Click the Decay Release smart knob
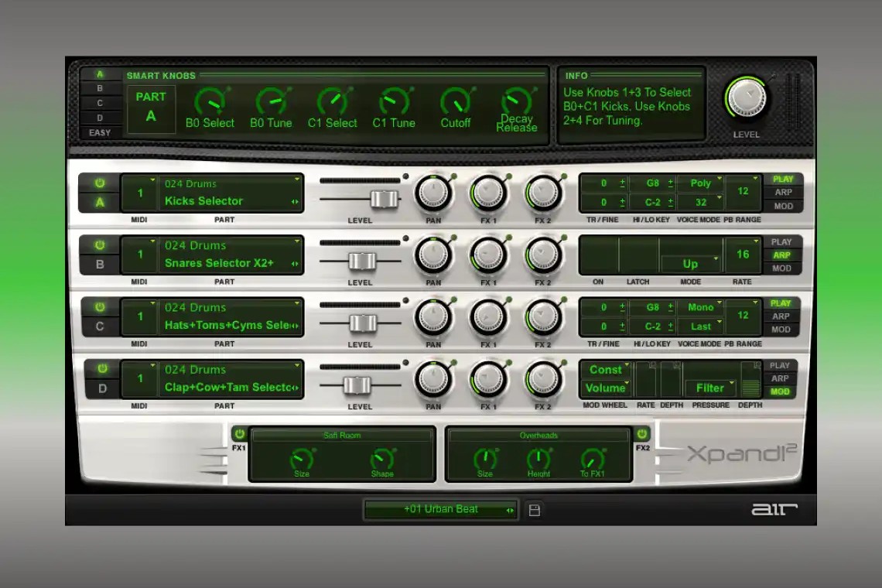882x588 pixels. [516, 101]
